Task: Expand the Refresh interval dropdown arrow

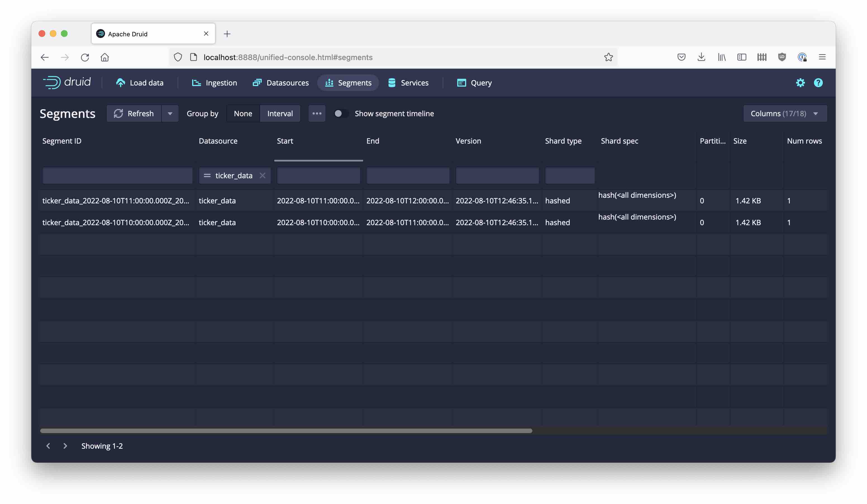Action: (x=170, y=113)
